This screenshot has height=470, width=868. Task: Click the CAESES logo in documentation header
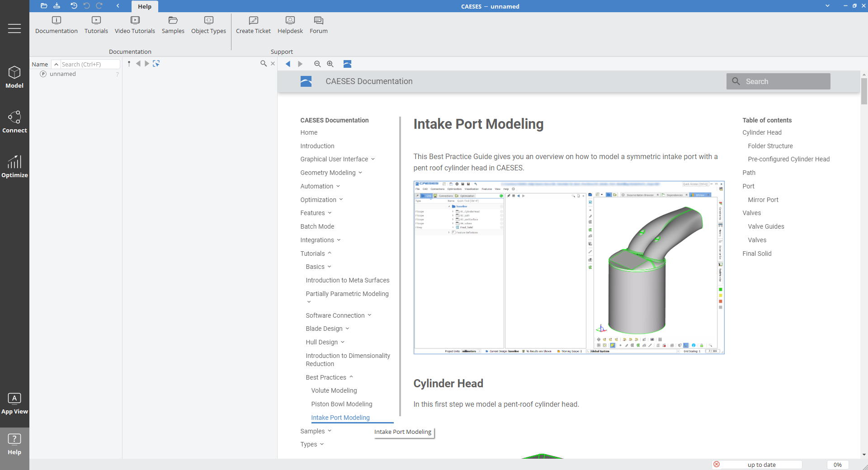[306, 81]
